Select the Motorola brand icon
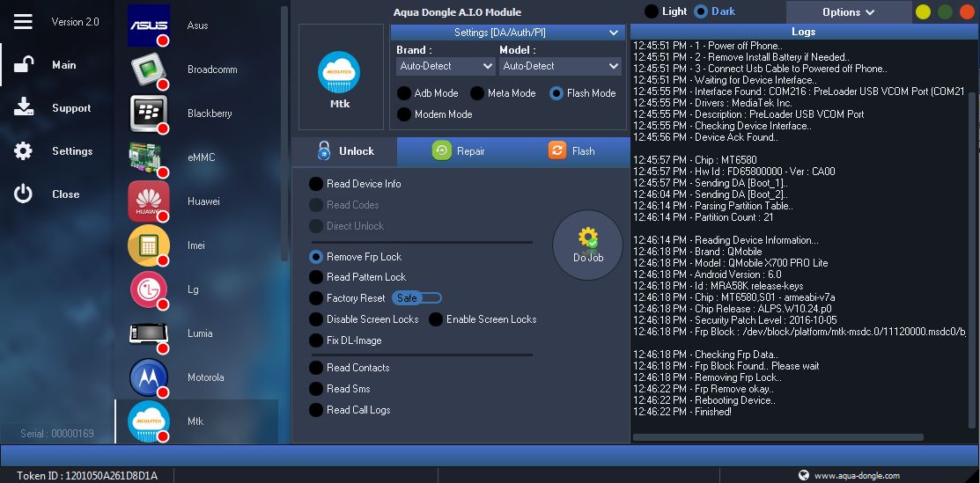Image resolution: width=980 pixels, height=483 pixels. [x=149, y=377]
